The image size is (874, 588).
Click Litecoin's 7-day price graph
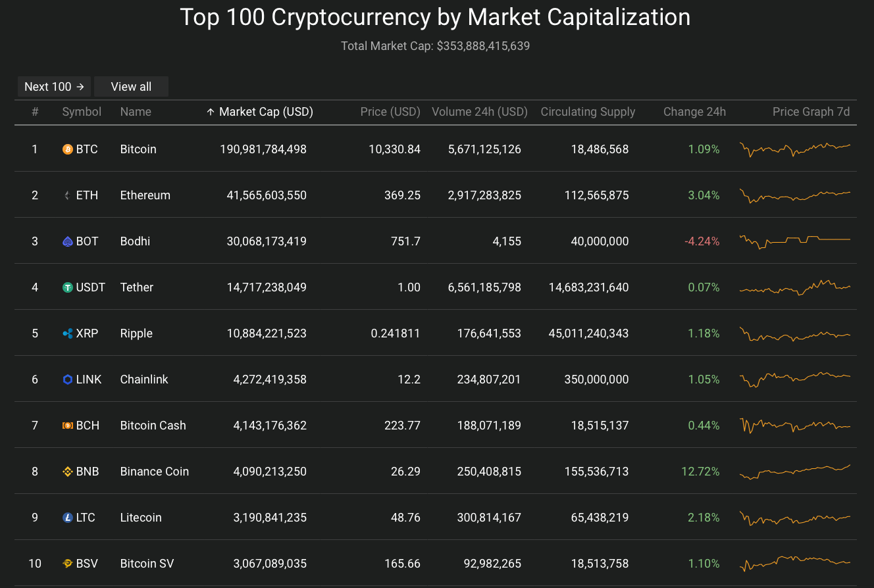click(x=795, y=518)
